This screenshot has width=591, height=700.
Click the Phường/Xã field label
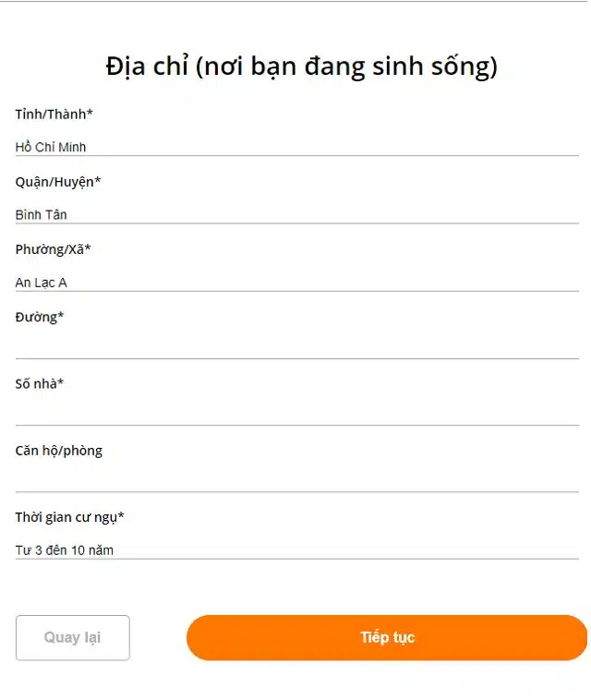50,249
